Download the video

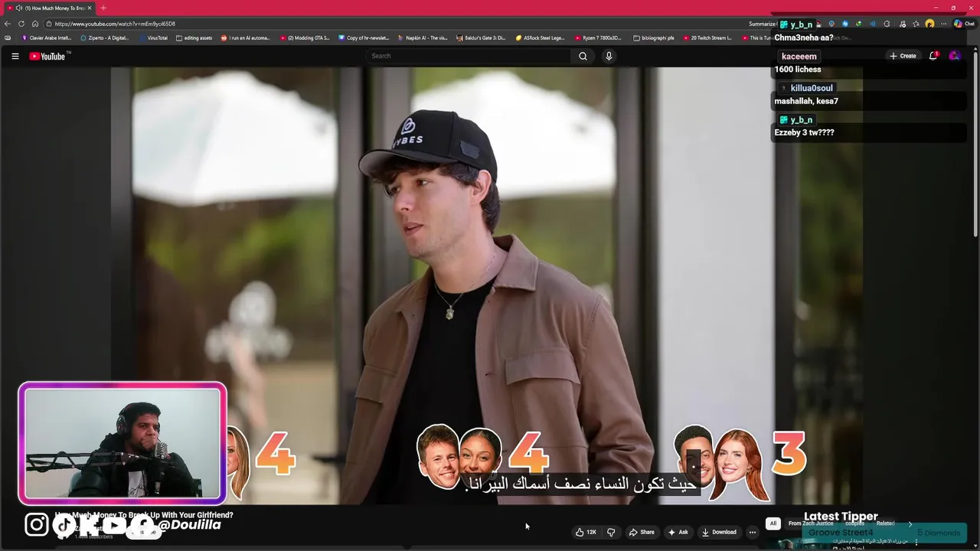(x=720, y=532)
